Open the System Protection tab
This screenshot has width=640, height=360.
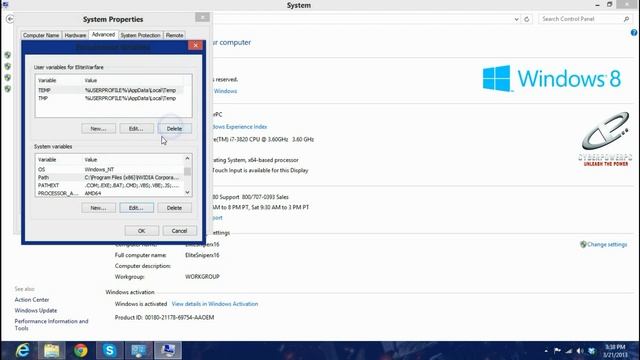point(140,35)
